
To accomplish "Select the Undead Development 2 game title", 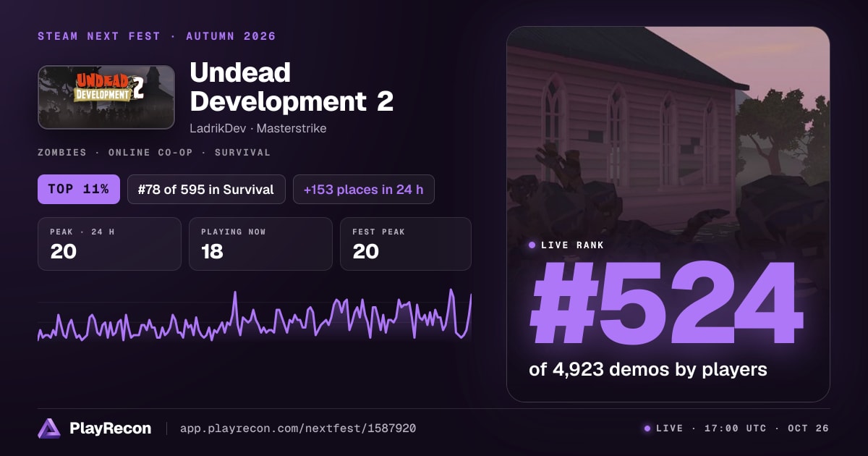I will coord(292,87).
